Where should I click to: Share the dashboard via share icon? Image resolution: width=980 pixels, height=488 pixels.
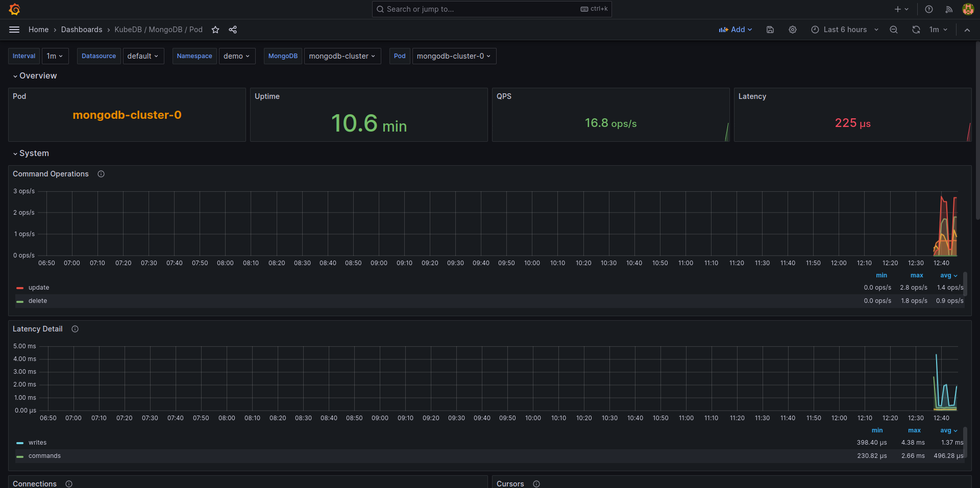click(233, 30)
